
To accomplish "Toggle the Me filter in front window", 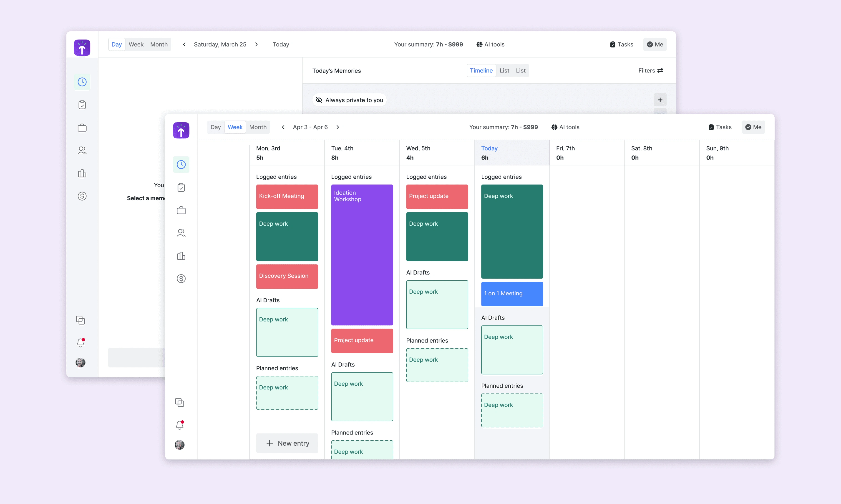I will click(753, 127).
